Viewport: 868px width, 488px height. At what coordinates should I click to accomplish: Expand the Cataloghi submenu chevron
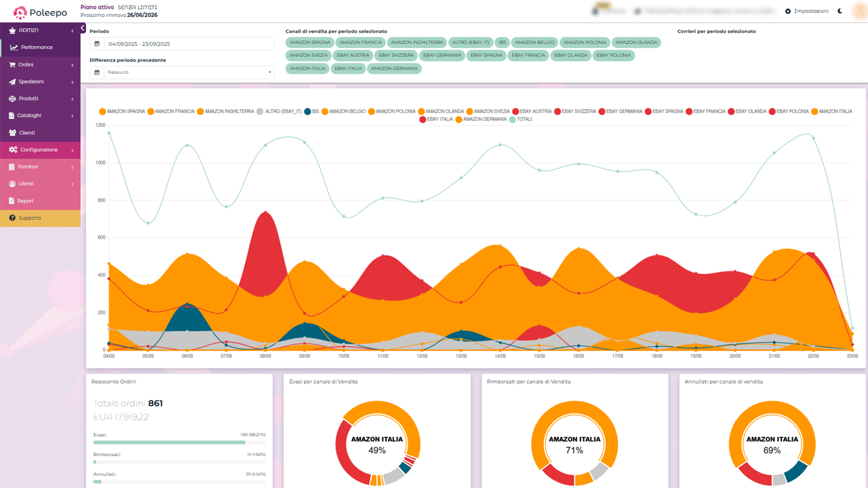(x=73, y=115)
